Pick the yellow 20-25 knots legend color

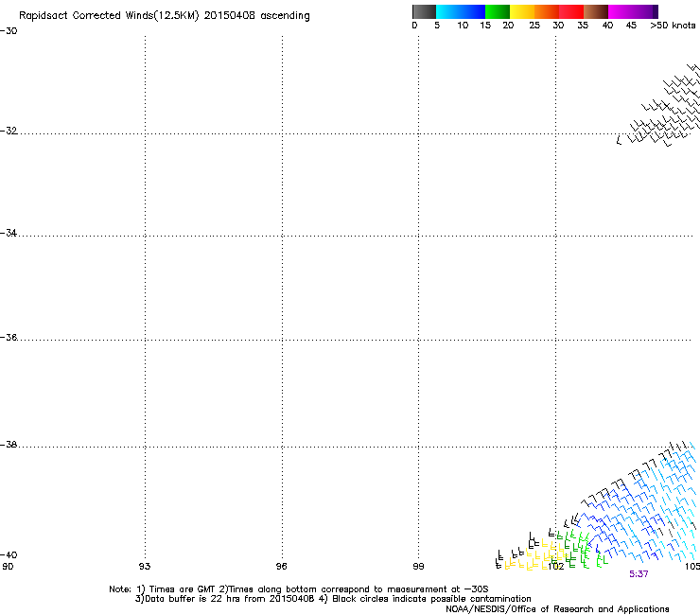tap(522, 11)
